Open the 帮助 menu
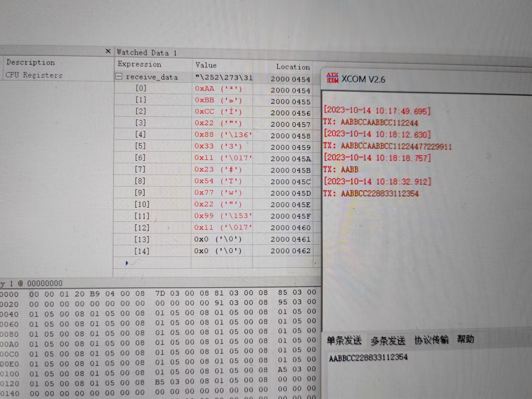Image resolution: width=532 pixels, height=399 pixels. (x=465, y=339)
